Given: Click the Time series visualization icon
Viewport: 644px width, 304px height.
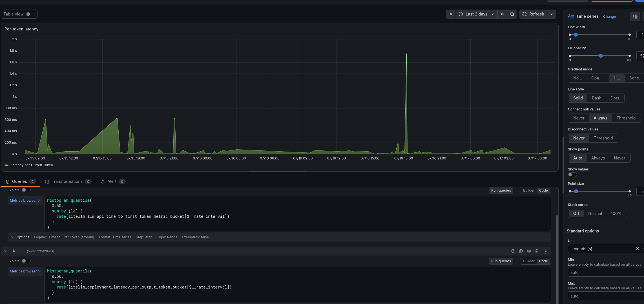Looking at the screenshot, I should click(x=571, y=16).
